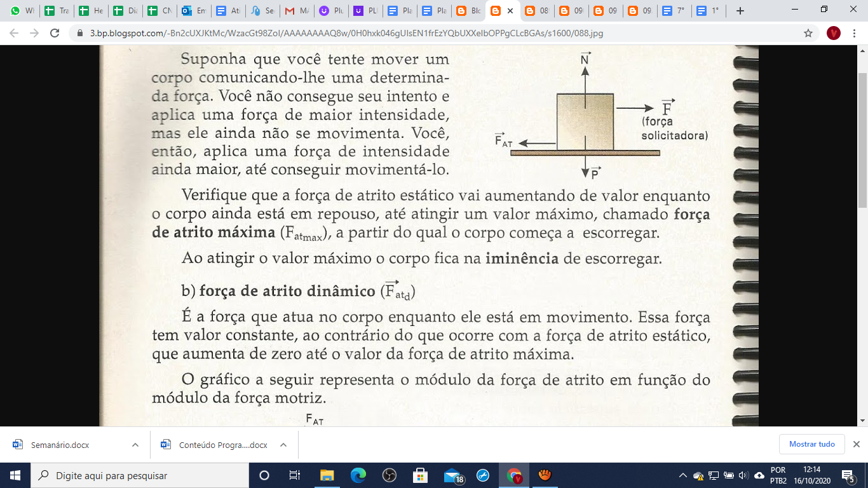
Task: Open the Windows Start menu
Action: (x=15, y=475)
